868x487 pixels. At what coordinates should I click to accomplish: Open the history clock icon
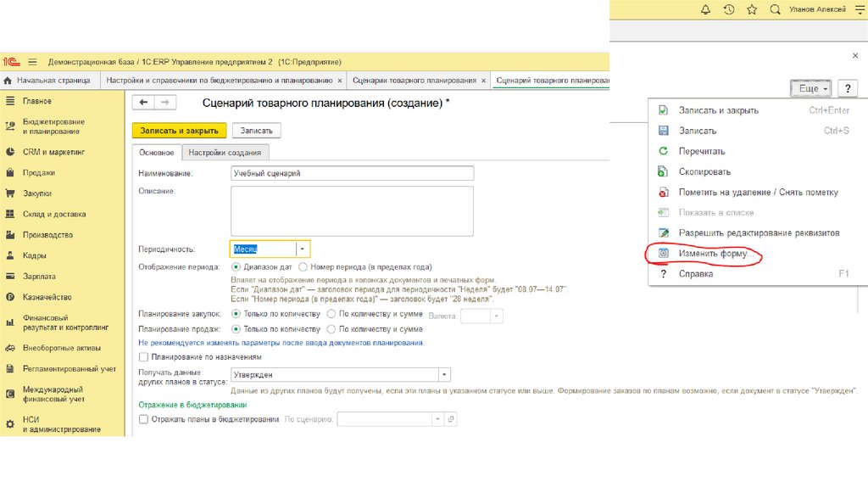[728, 9]
